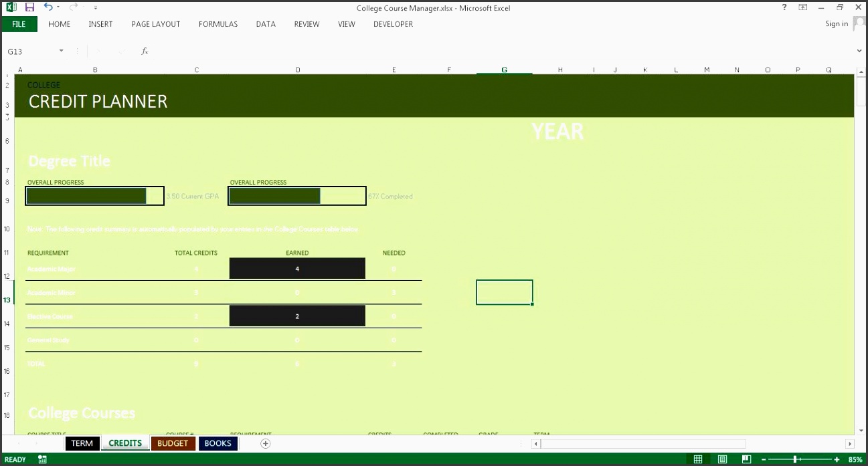The image size is (868, 466).
Task: Click the macro recording icon in status bar
Action: (42, 459)
